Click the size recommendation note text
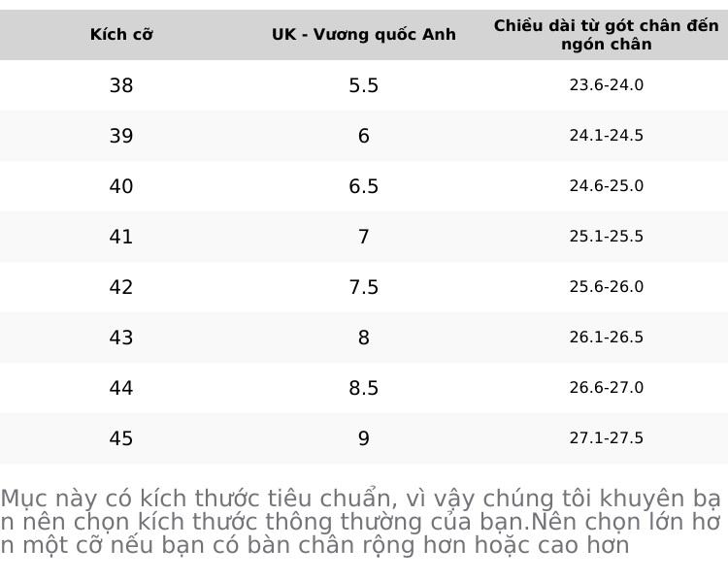This screenshot has height=580, width=728. 360,522
